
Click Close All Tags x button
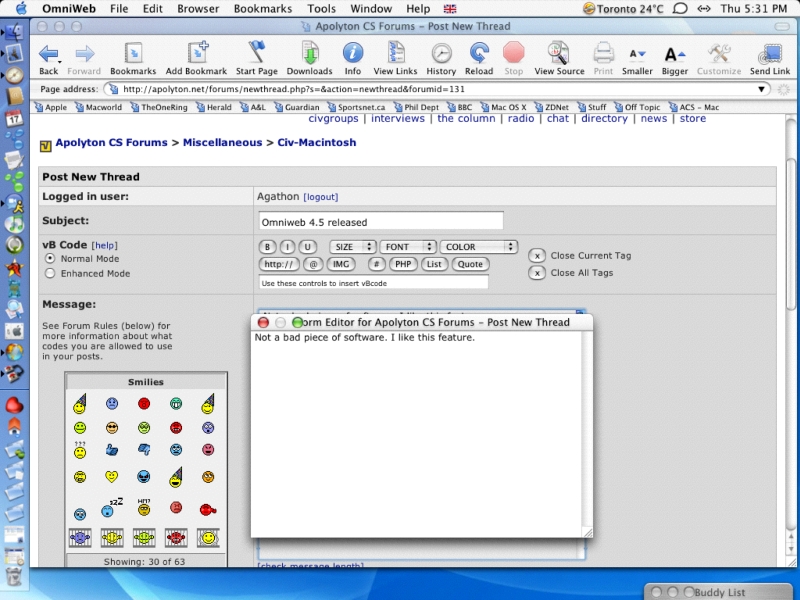coord(537,273)
